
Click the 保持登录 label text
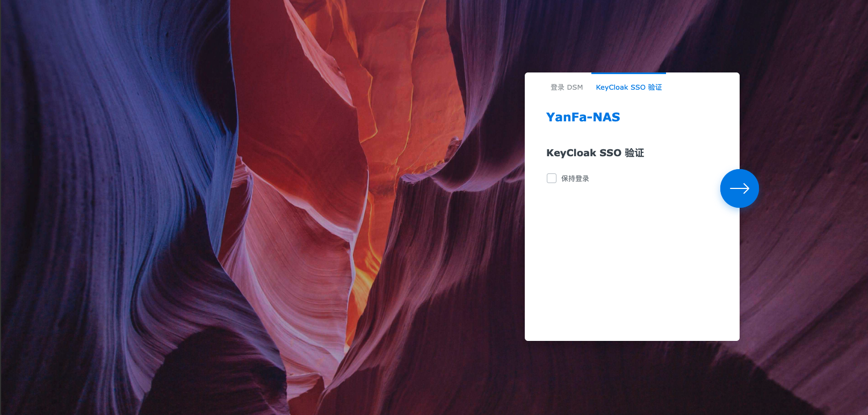(575, 178)
